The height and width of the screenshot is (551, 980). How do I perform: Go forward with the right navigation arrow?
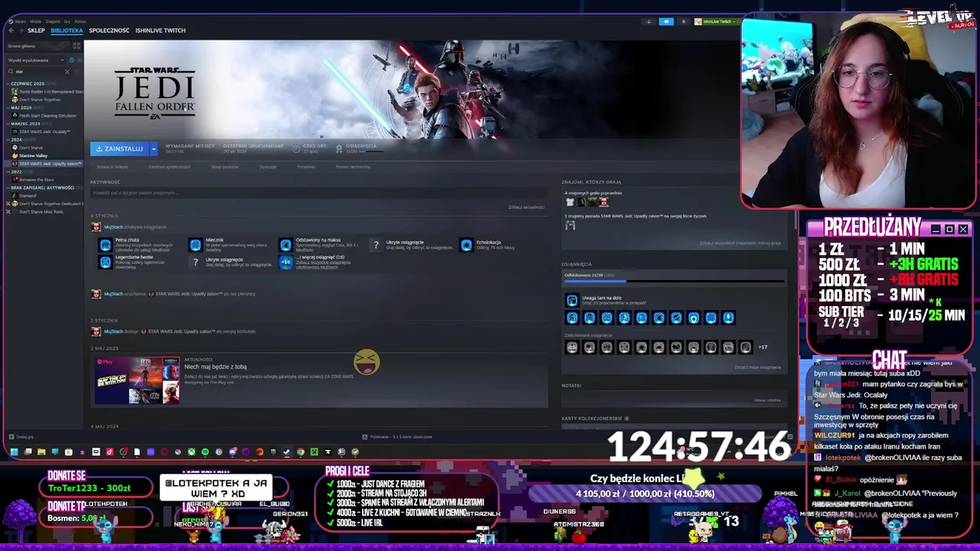pos(21,31)
